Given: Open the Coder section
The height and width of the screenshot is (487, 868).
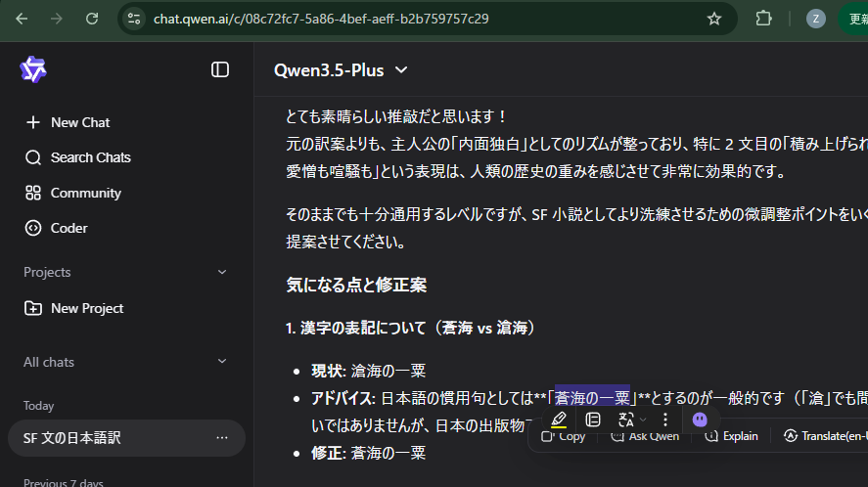Looking at the screenshot, I should tap(57, 228).
